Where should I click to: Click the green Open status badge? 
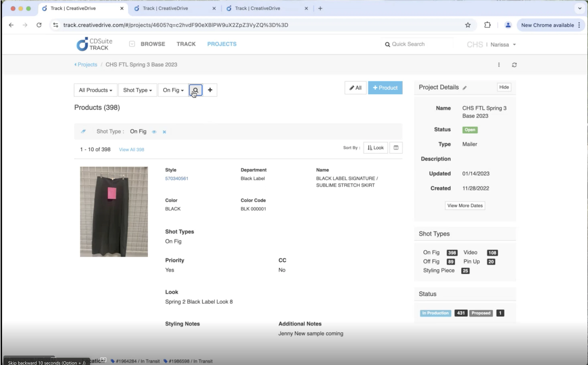click(470, 130)
